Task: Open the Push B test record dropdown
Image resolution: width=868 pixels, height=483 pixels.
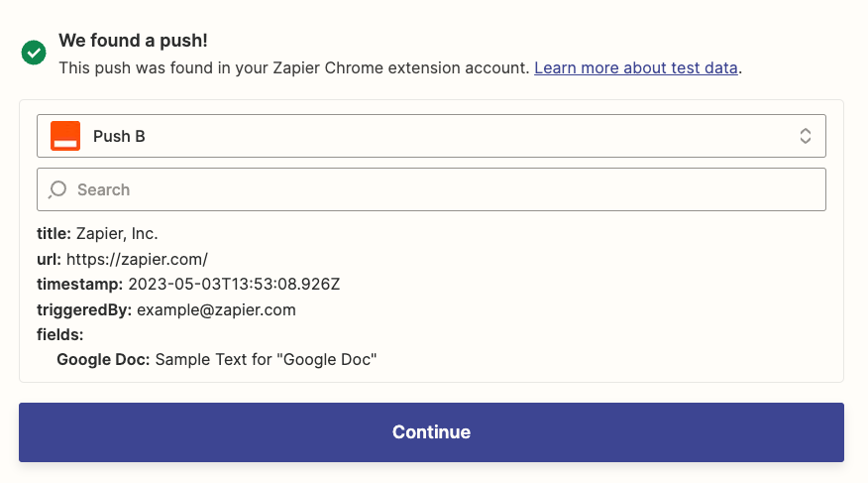Action: 431,136
